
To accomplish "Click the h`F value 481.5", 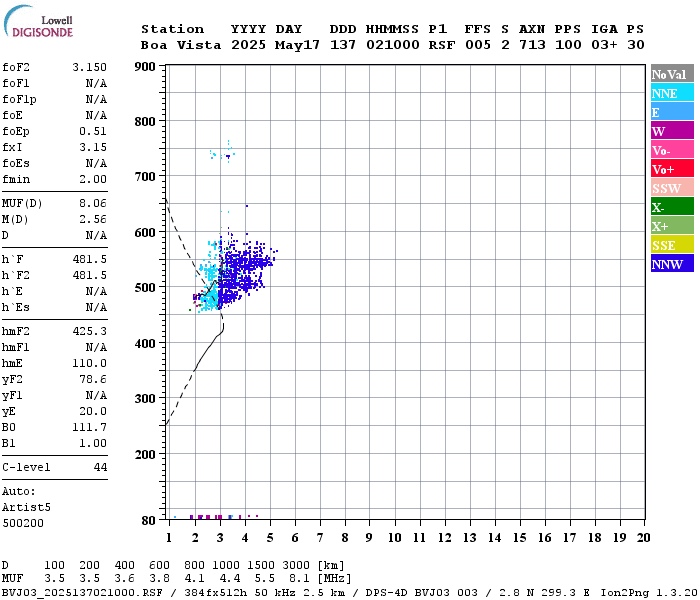I will pos(90,259).
